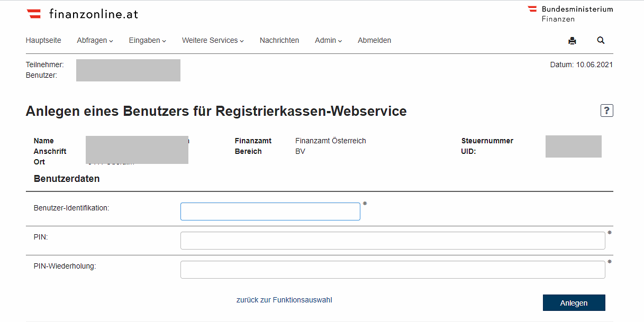Focus the Benutzer-Identifikation input field

tap(270, 211)
